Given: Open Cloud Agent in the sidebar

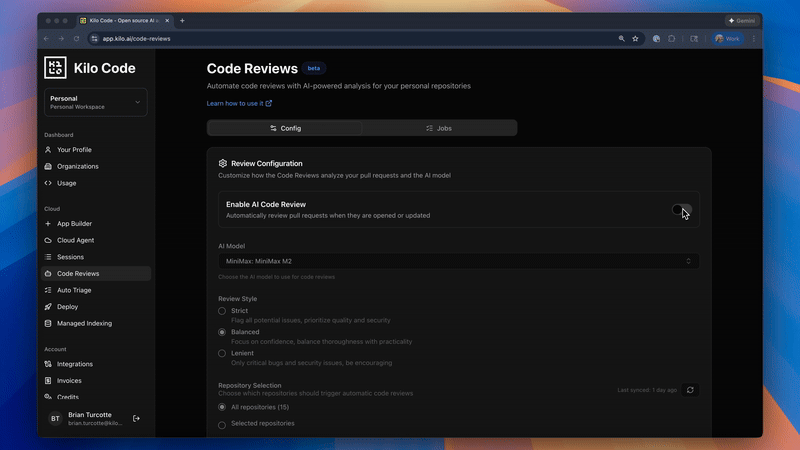Looking at the screenshot, I should [x=76, y=240].
